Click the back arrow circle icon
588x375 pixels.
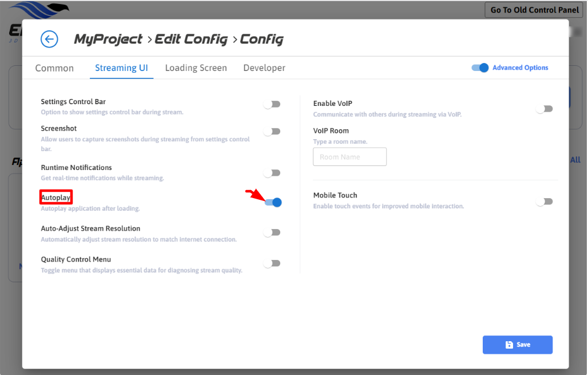(50, 39)
